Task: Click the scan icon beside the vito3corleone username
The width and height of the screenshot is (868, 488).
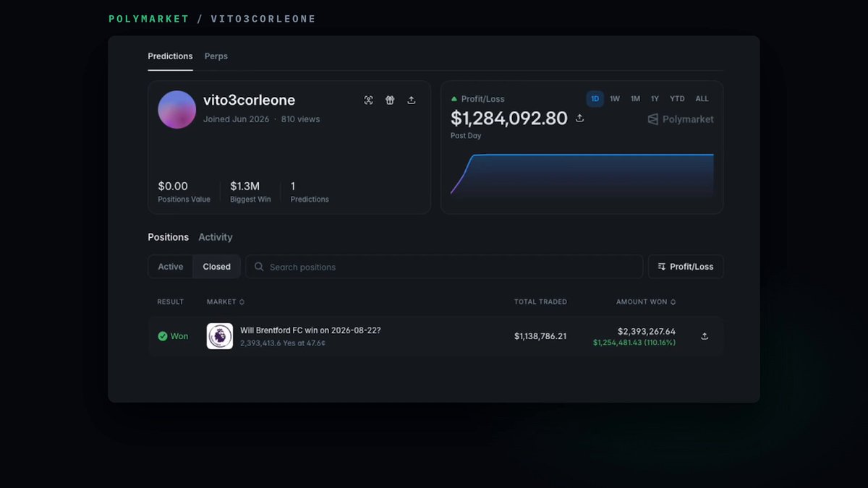Action: tap(369, 100)
